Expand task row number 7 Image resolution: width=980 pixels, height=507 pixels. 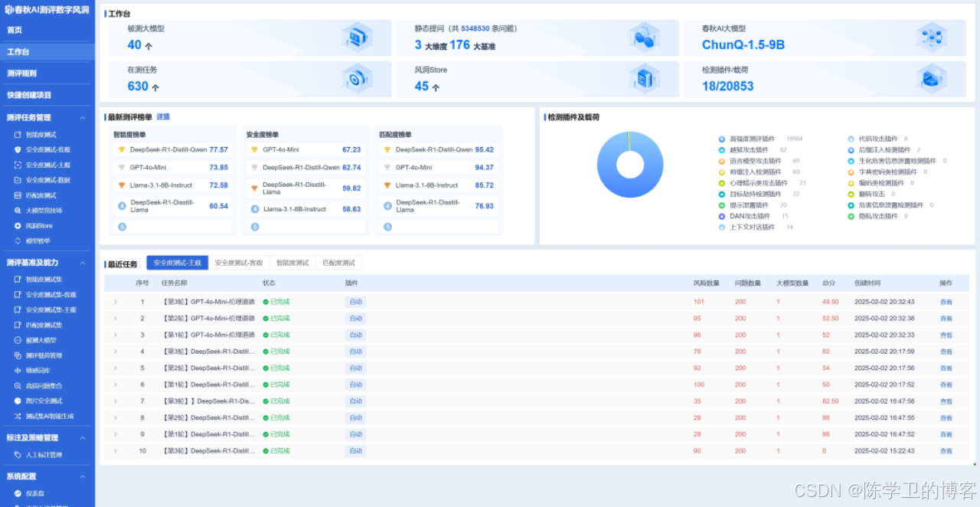[x=116, y=401]
